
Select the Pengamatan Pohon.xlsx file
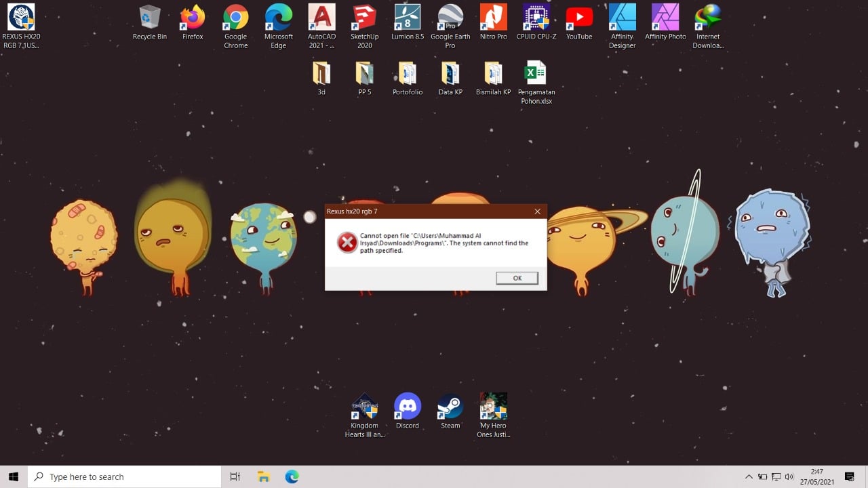[x=536, y=83]
